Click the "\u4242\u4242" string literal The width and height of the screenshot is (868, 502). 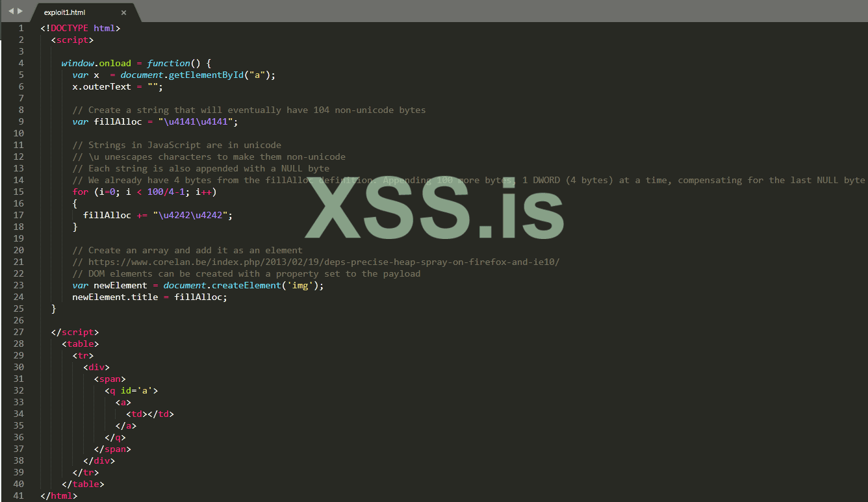click(x=193, y=215)
